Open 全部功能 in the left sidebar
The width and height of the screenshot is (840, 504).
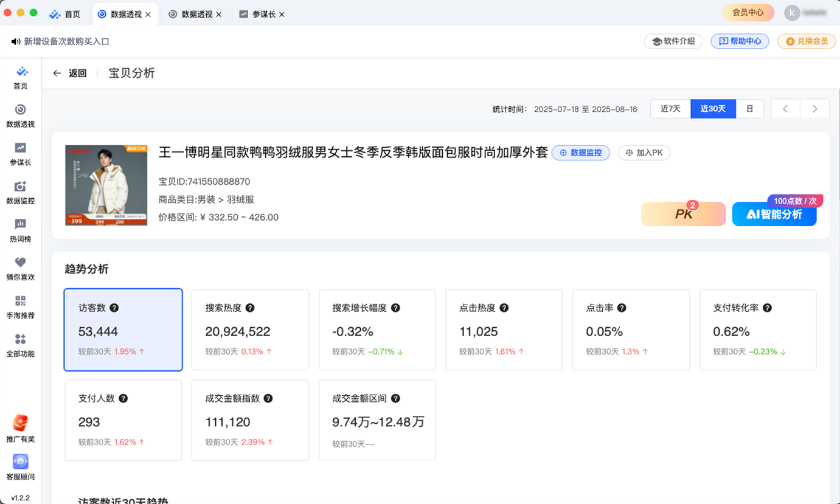tap(20, 345)
